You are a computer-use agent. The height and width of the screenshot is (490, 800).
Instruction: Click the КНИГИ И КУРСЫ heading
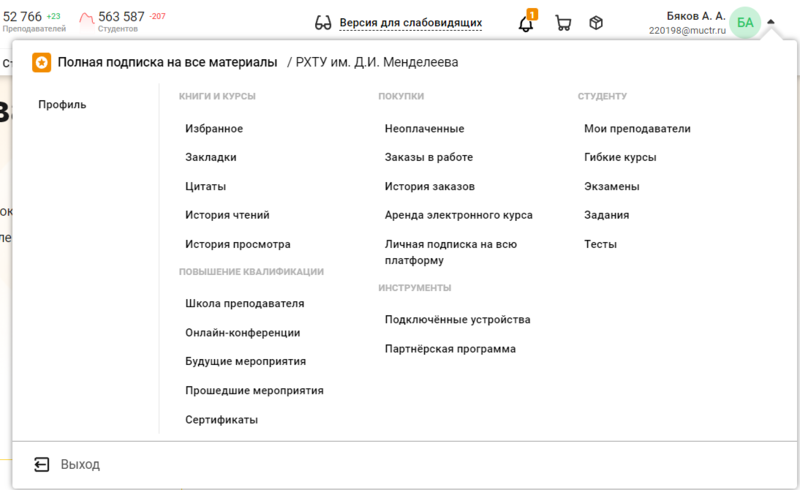[x=217, y=96]
